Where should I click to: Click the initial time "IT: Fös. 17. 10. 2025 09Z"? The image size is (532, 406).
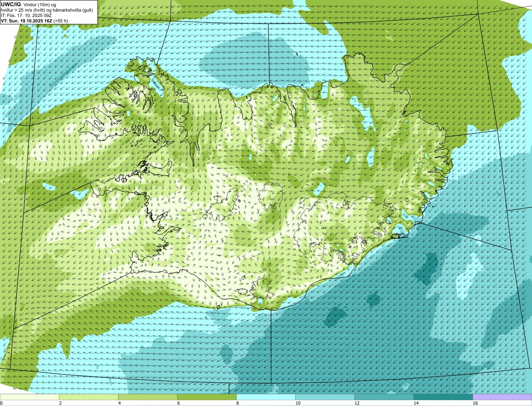pos(26,15)
